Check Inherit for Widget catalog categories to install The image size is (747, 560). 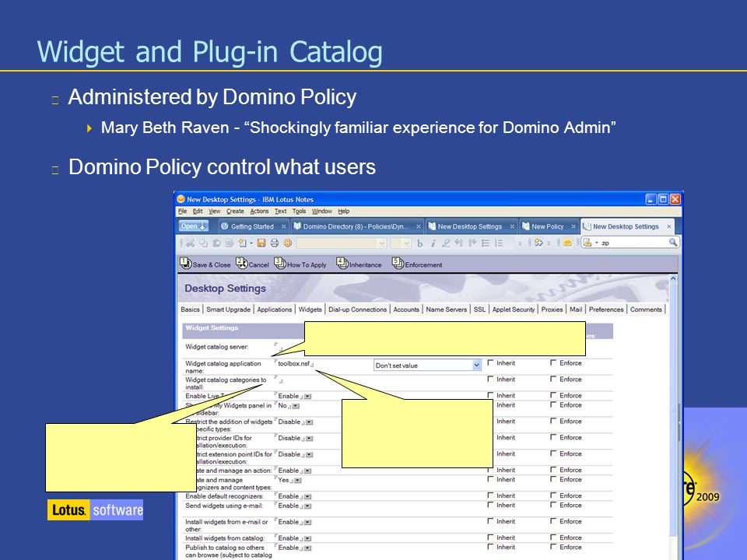click(x=490, y=379)
